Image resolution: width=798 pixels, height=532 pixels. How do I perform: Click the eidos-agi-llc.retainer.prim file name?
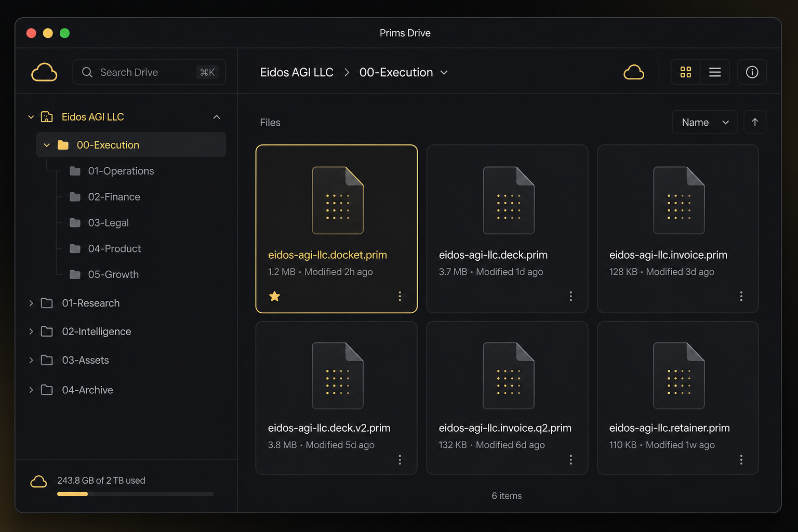669,428
